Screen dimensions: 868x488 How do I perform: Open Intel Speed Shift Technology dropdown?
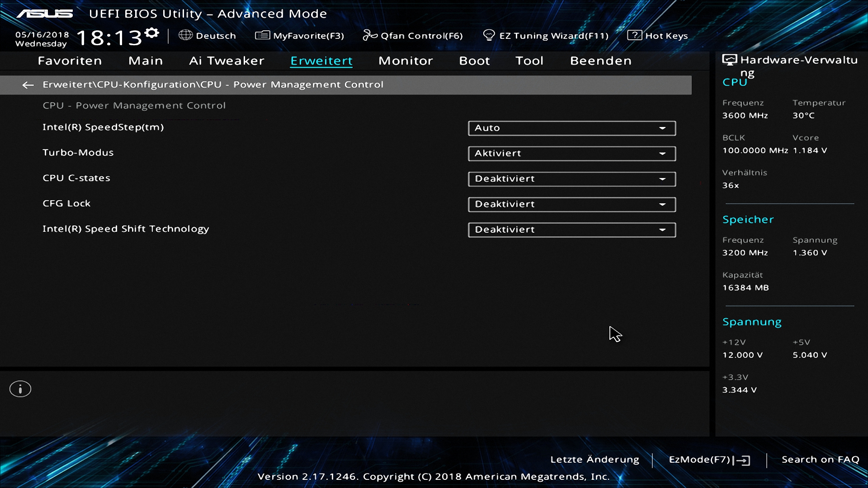(x=571, y=230)
